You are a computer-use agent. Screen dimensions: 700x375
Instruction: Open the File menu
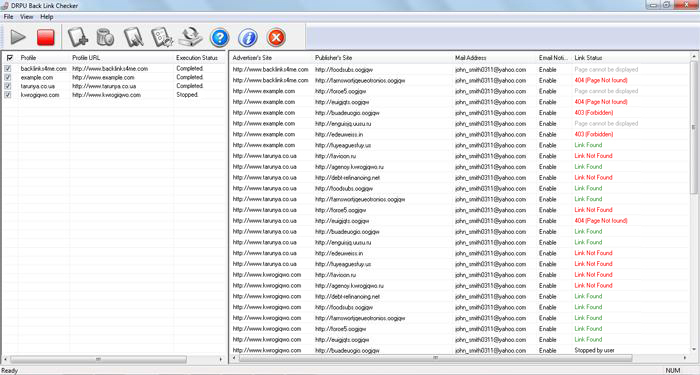(x=8, y=17)
